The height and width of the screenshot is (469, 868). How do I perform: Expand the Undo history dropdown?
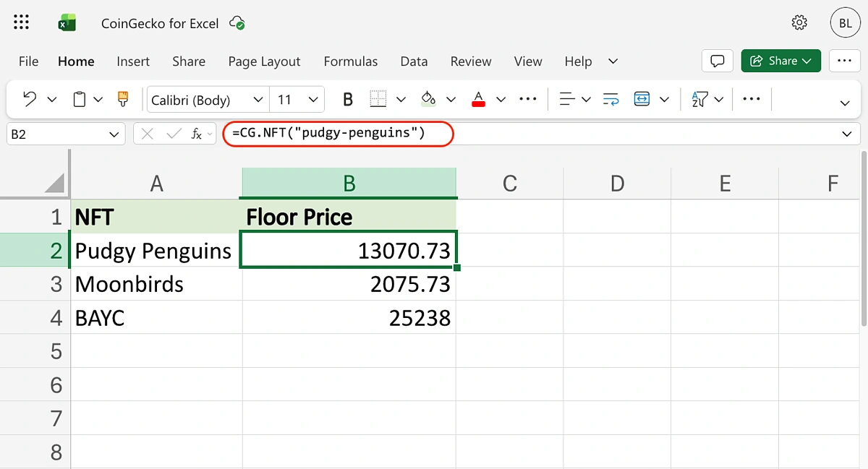(x=52, y=99)
